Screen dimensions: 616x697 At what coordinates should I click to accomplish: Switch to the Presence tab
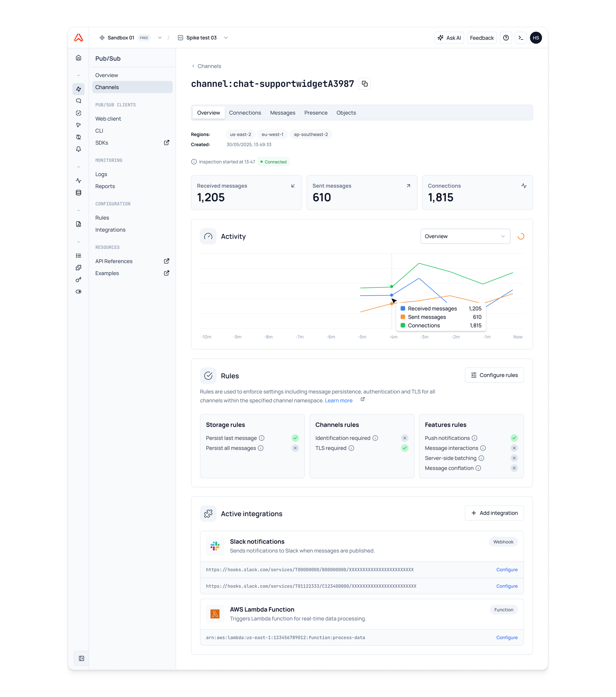tap(315, 113)
